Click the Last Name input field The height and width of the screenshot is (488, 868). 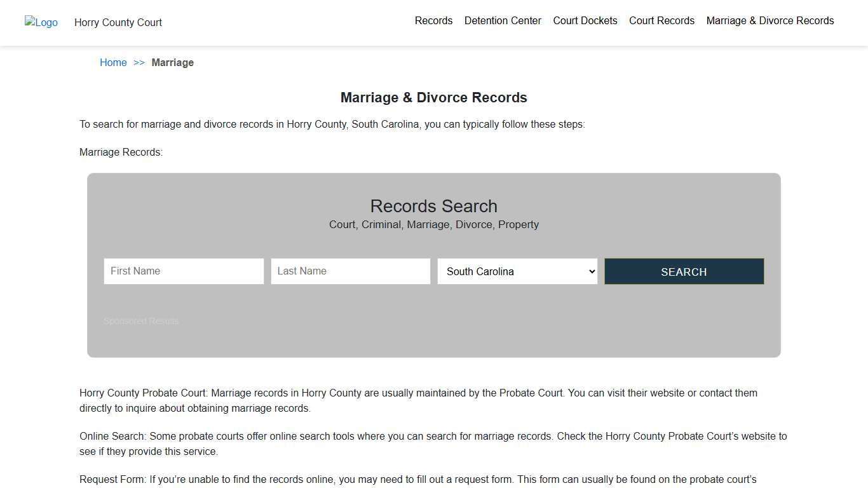tap(350, 271)
